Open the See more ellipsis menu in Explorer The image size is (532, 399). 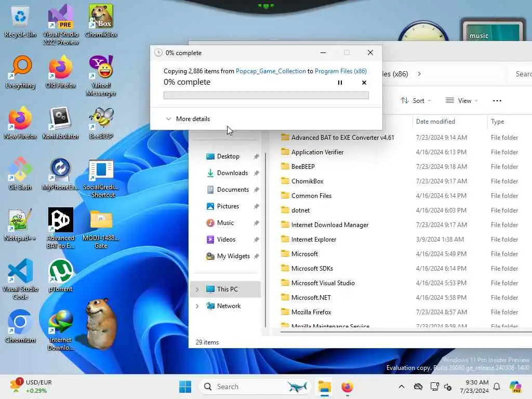(497, 100)
